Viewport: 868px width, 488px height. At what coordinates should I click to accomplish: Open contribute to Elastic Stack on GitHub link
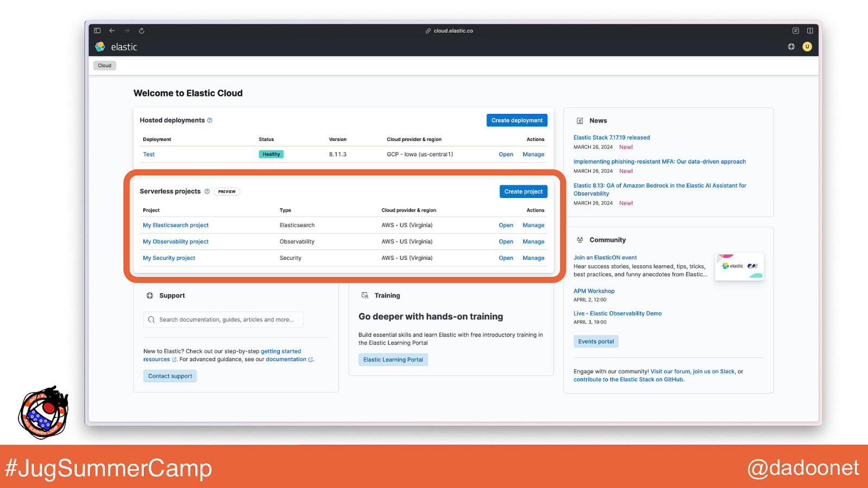point(628,380)
